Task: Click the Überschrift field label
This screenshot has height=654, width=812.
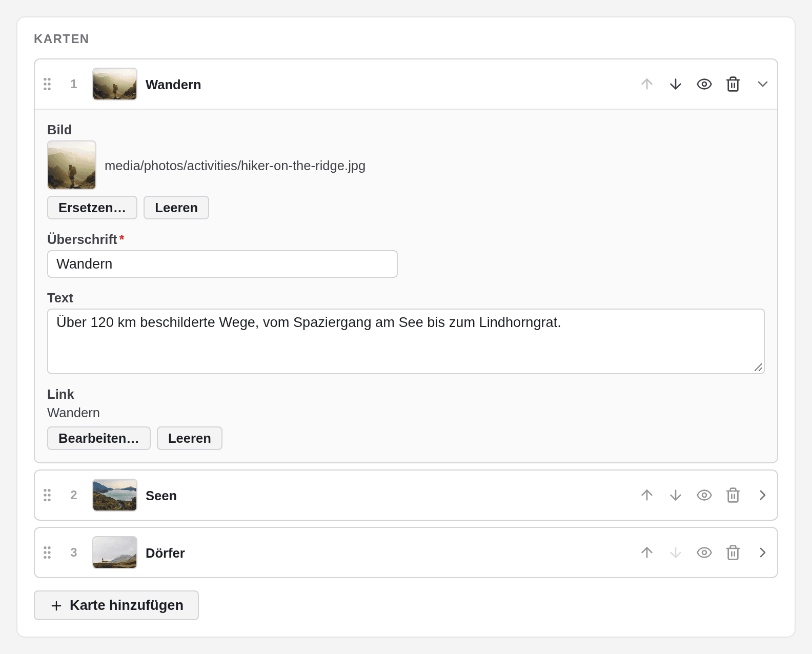Action: point(82,239)
